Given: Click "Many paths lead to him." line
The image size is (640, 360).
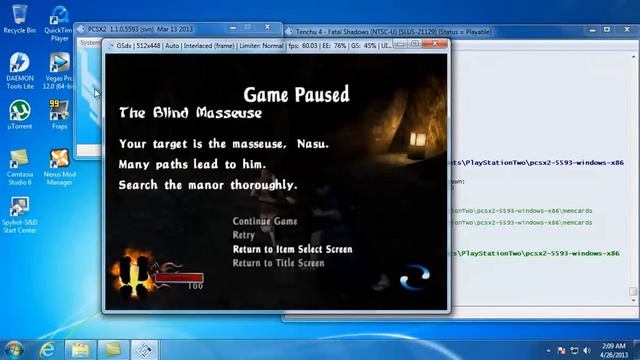Looking at the screenshot, I should click(192, 164).
